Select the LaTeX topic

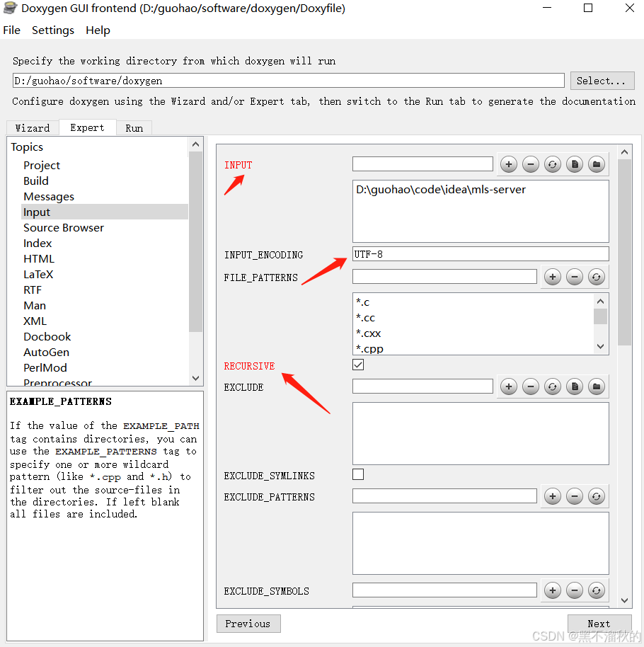(38, 275)
